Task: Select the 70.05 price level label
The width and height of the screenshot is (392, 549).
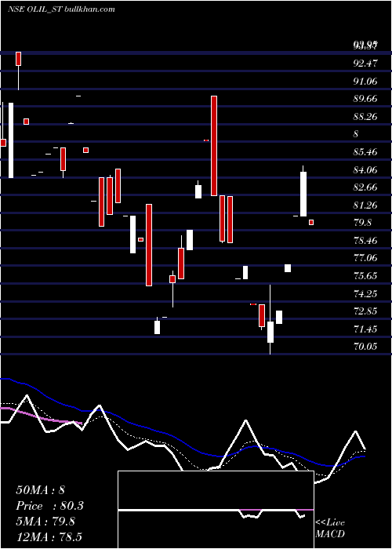Action: coord(365,347)
